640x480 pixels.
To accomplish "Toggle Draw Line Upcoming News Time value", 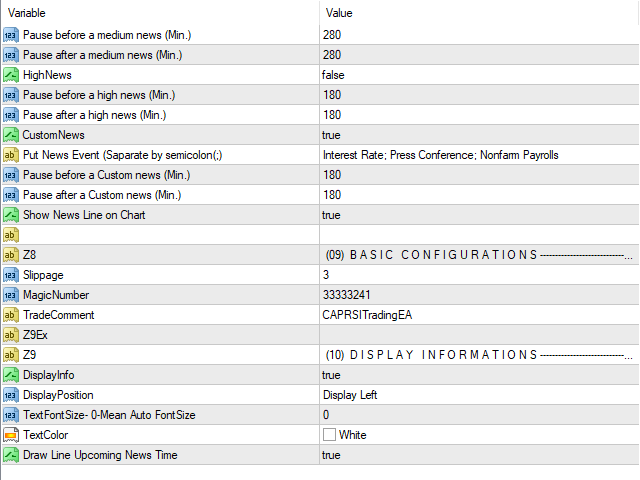I will [x=479, y=455].
